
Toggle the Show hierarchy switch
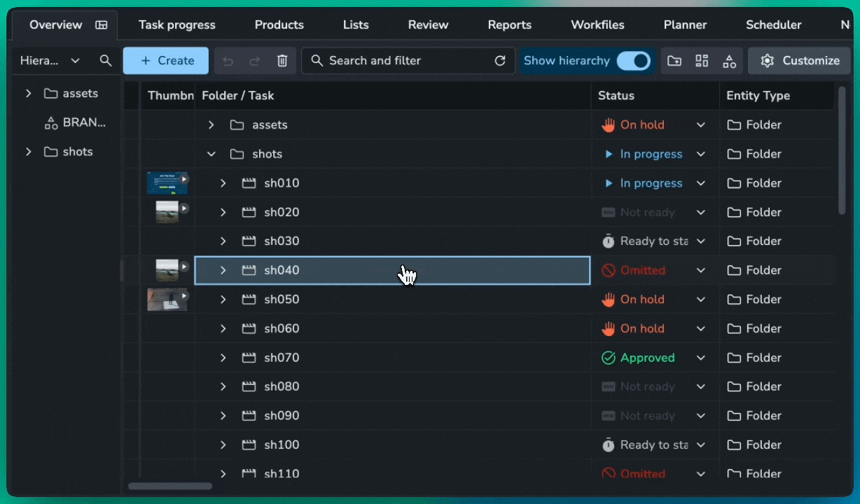633,61
